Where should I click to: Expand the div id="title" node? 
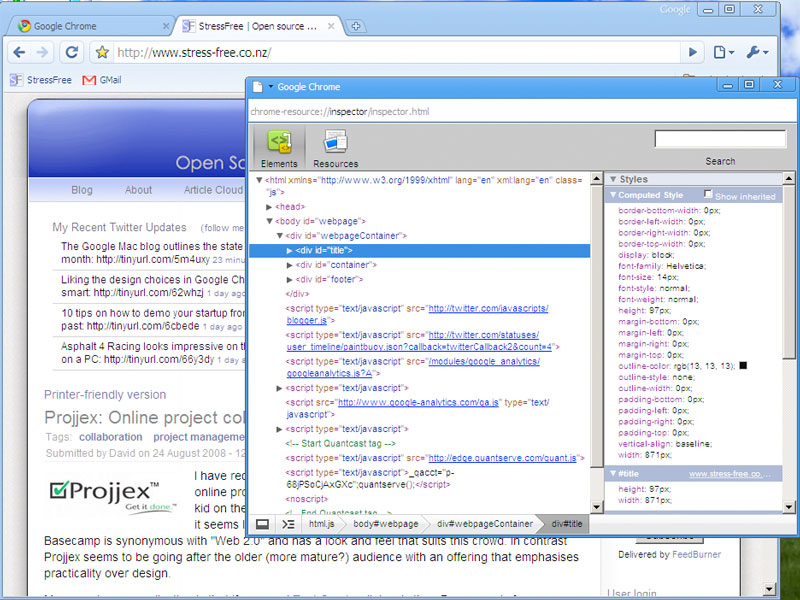289,251
